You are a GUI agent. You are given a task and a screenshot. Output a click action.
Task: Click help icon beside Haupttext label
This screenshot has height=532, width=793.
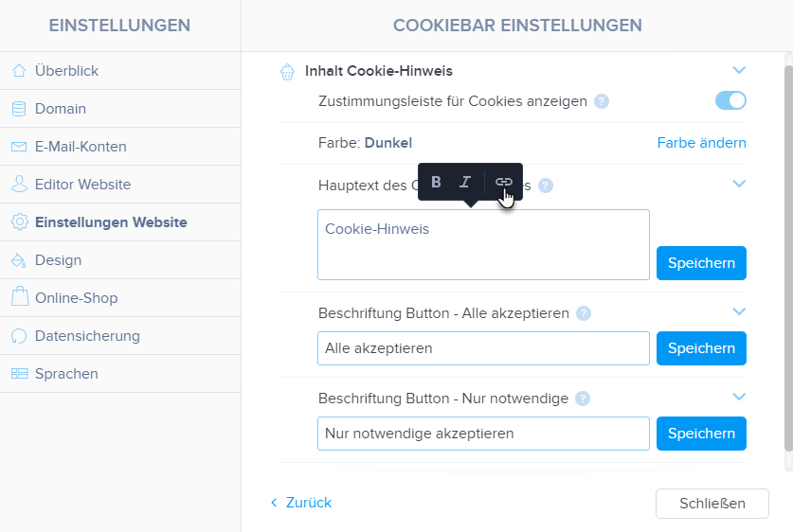(546, 186)
